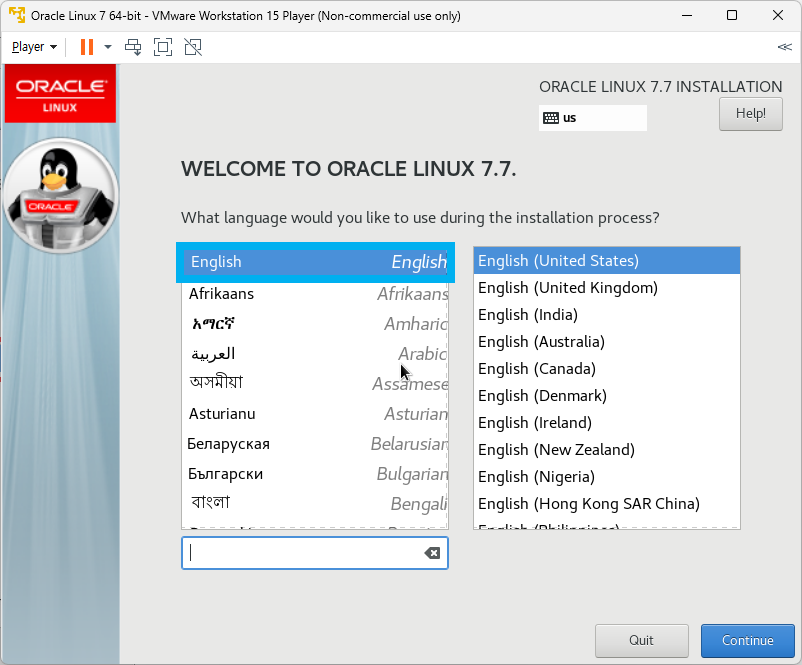Choose English (New Zealand) locale

(x=607, y=450)
